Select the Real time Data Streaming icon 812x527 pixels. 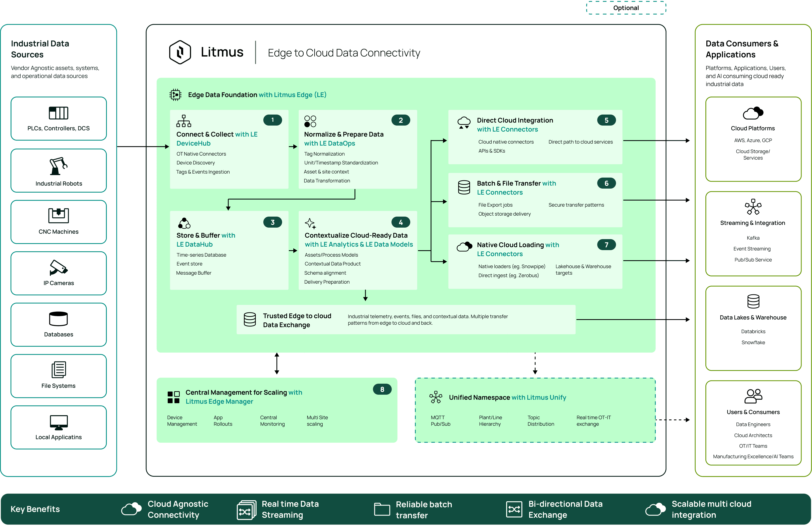(x=246, y=509)
